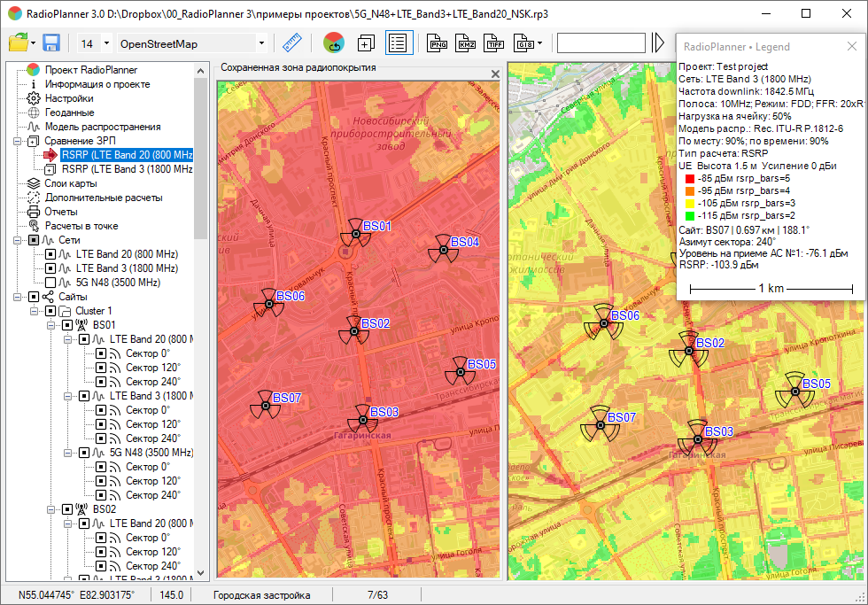
Task: Click the N55.044745° E82.903175° coordinates readout
Action: click(x=76, y=595)
